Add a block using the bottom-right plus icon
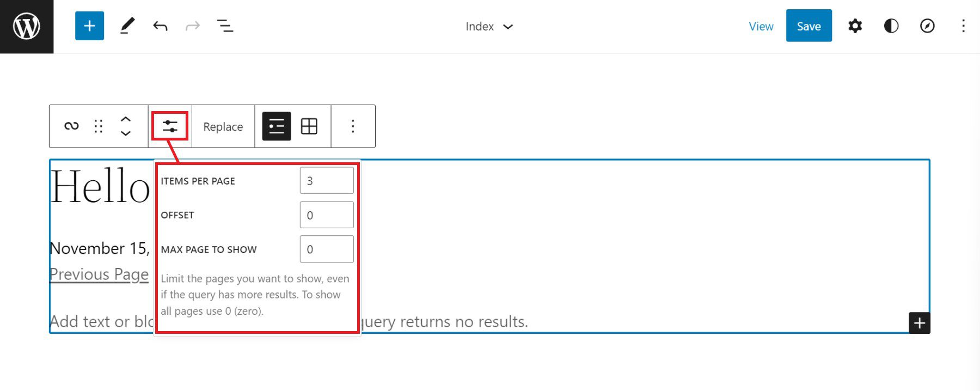 (919, 322)
